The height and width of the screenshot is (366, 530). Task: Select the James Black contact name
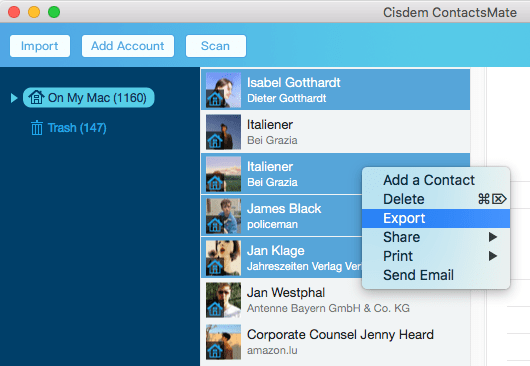click(x=284, y=209)
